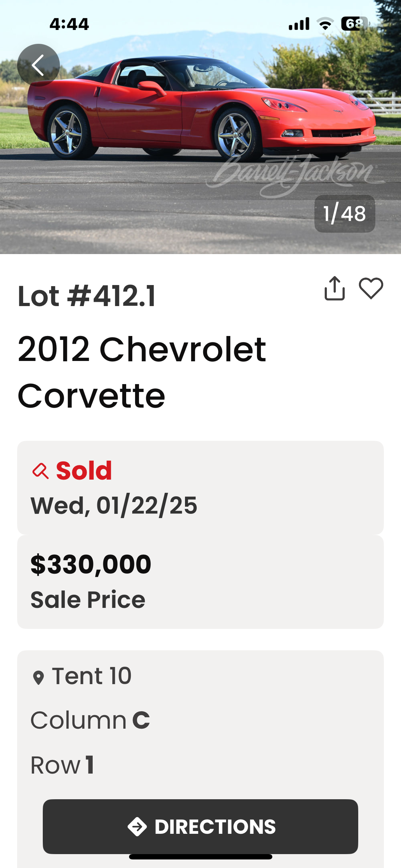401x868 pixels.
Task: Tap the $330,000 sale price
Action: click(x=91, y=564)
